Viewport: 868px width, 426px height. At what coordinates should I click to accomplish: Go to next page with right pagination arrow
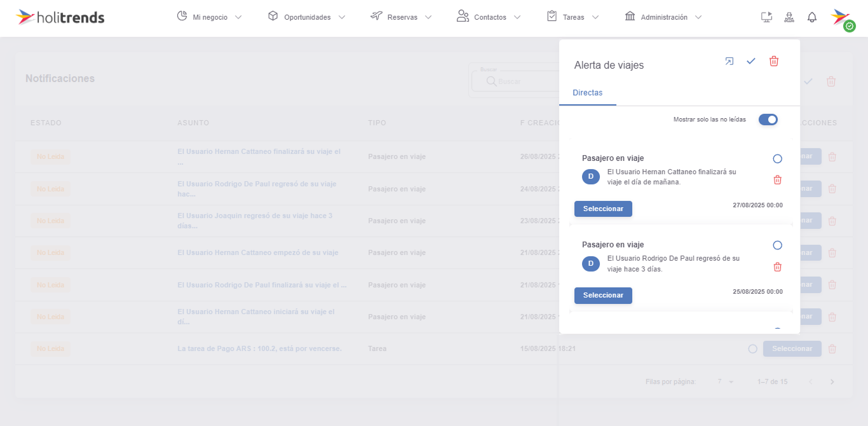click(832, 381)
